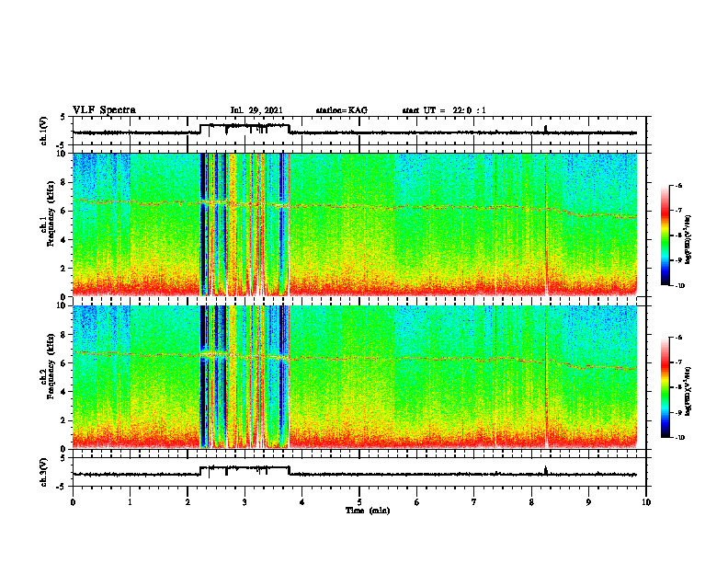This screenshot has width=728, height=563.
Task: Click time axis tick label "2"
Action: (188, 502)
